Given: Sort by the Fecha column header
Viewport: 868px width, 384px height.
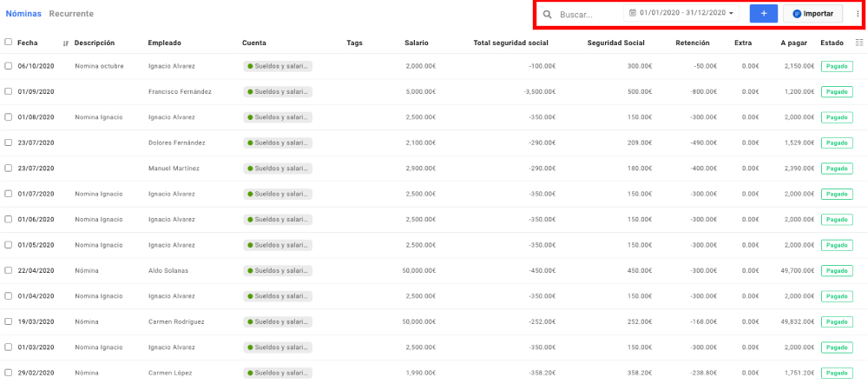Looking at the screenshot, I should pos(28,43).
